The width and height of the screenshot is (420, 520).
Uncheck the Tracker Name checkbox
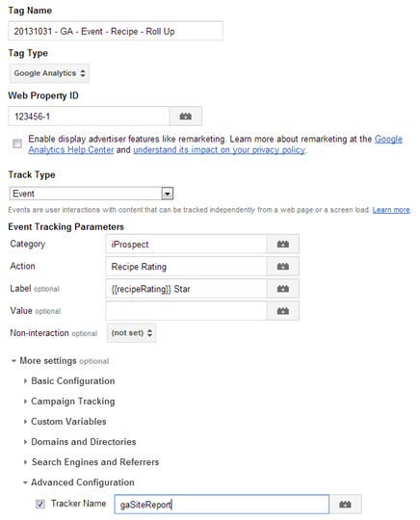point(40,504)
